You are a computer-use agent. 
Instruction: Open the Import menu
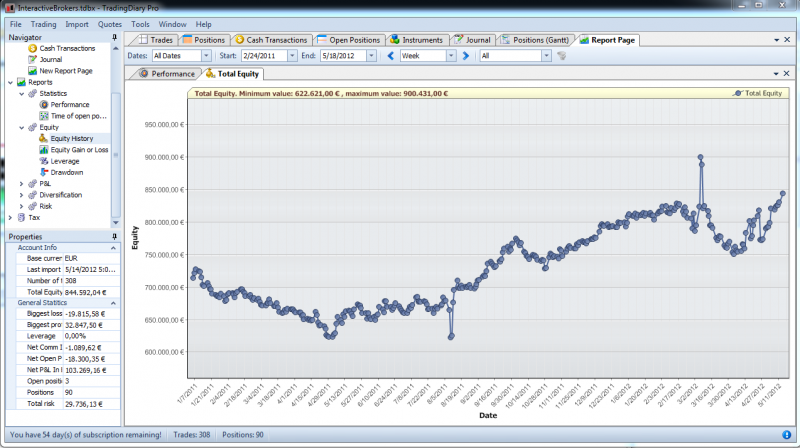[x=77, y=24]
